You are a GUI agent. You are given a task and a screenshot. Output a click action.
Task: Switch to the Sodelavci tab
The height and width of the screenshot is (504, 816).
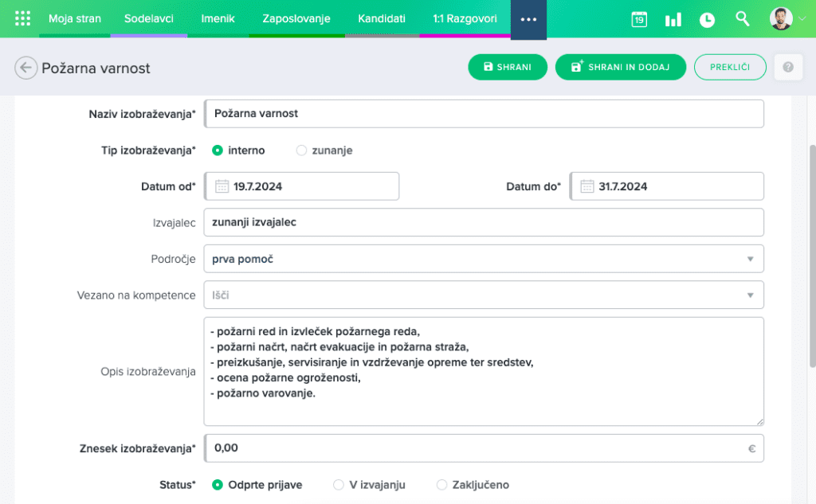point(149,18)
